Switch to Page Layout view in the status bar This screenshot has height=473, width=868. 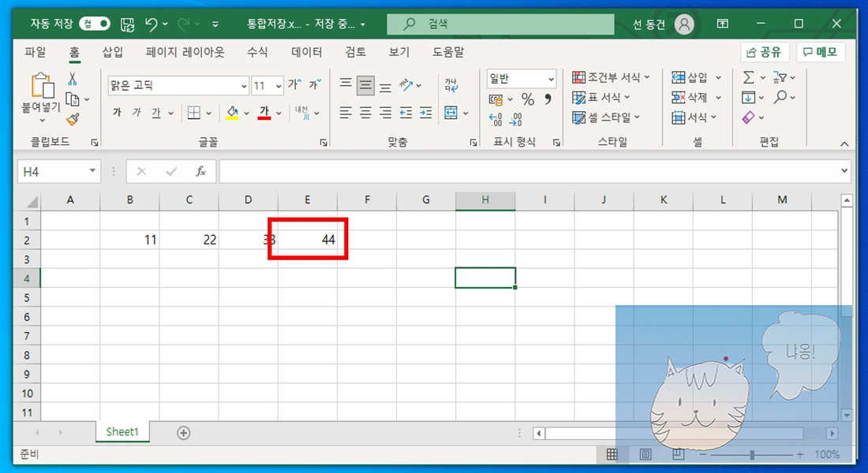[x=645, y=454]
